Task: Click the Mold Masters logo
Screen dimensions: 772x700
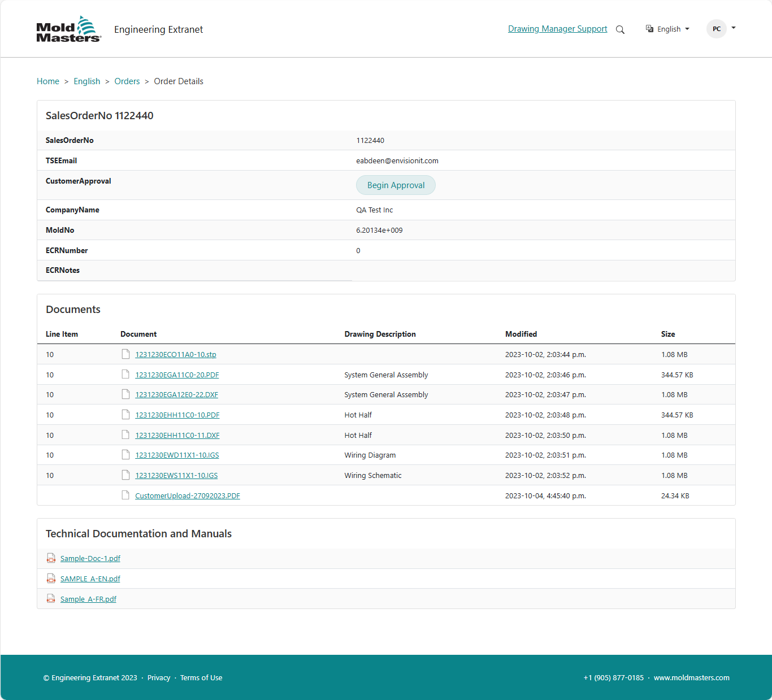Action: click(68, 29)
